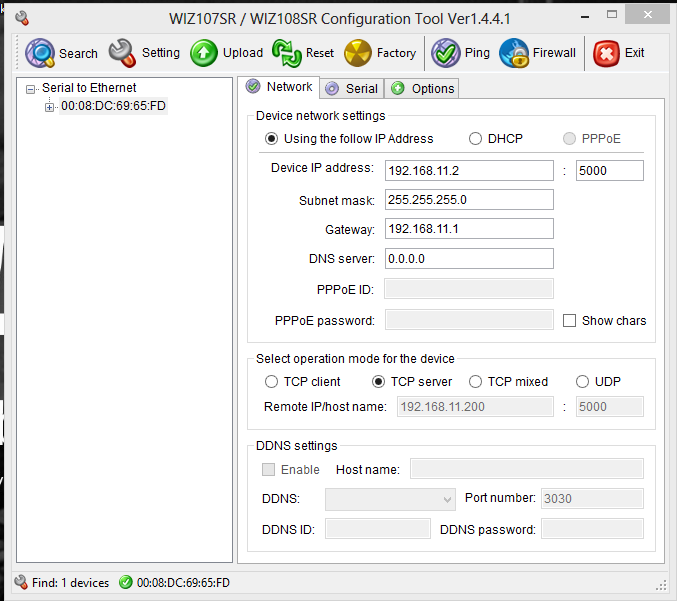The width and height of the screenshot is (677, 601).
Task: Click the title bar wrench app icon
Action: 22,18
